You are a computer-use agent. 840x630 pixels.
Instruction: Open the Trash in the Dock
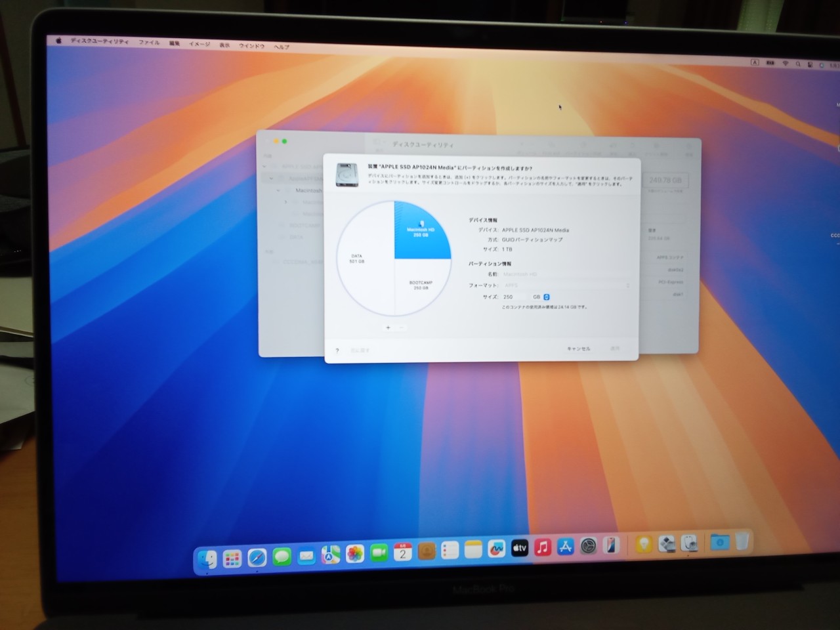742,541
